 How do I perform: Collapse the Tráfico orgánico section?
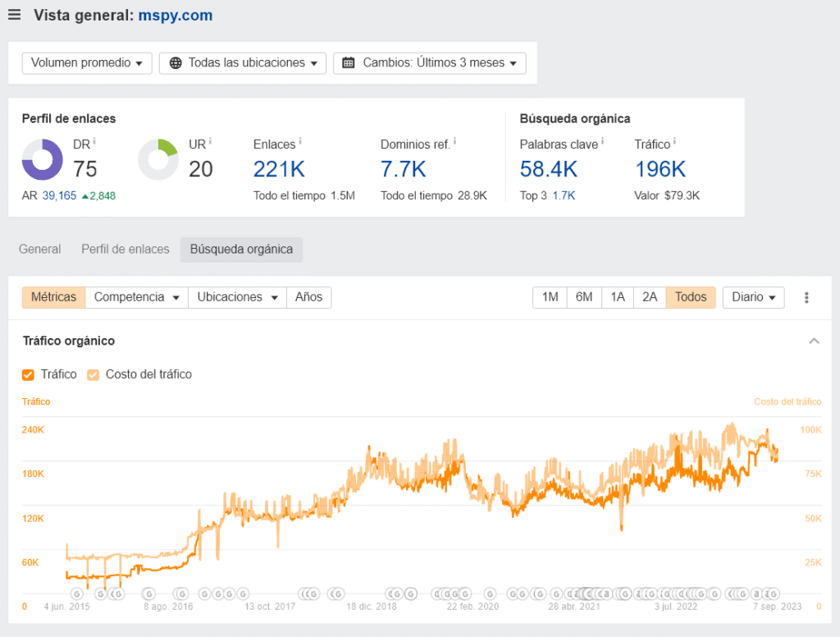coord(814,341)
